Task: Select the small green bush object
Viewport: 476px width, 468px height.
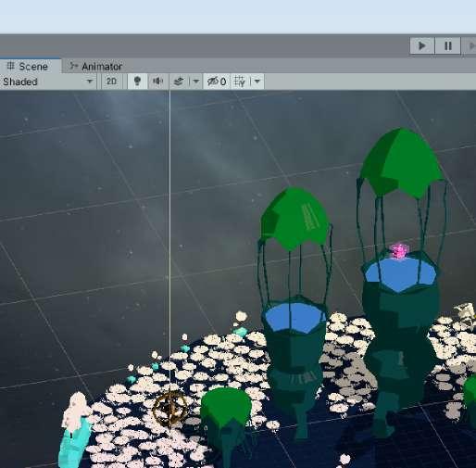Action: [226, 406]
